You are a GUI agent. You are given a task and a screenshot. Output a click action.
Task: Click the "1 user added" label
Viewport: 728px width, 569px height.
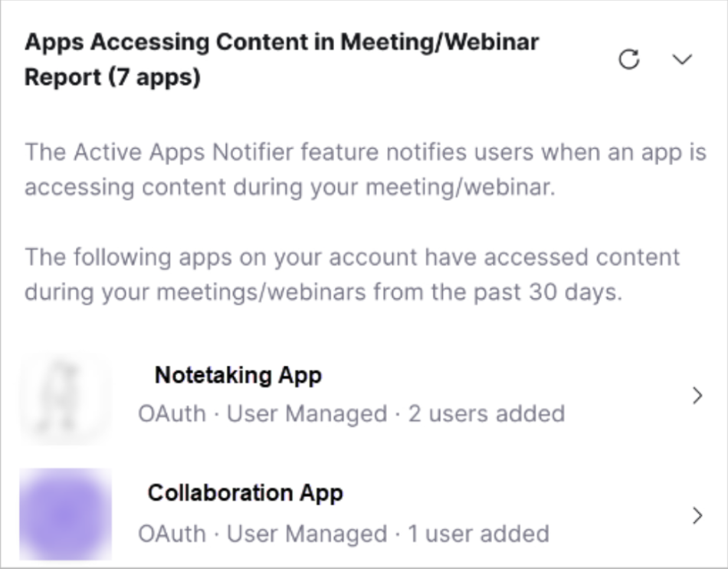pyautogui.click(x=477, y=534)
